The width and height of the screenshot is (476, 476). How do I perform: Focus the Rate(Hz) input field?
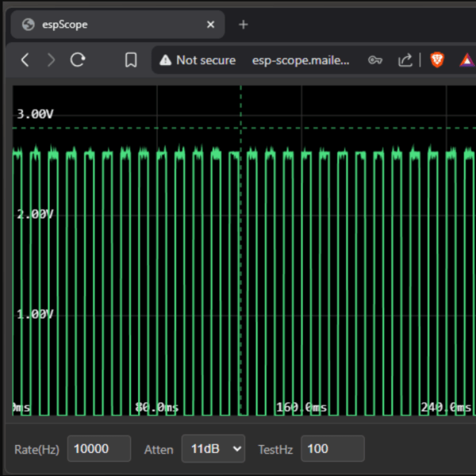pyautogui.click(x=98, y=449)
